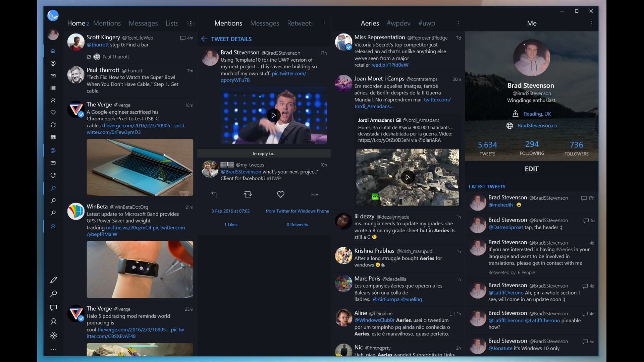The height and width of the screenshot is (362, 644).
Task: Open @AirEuropa mention link
Action: pyautogui.click(x=386, y=299)
